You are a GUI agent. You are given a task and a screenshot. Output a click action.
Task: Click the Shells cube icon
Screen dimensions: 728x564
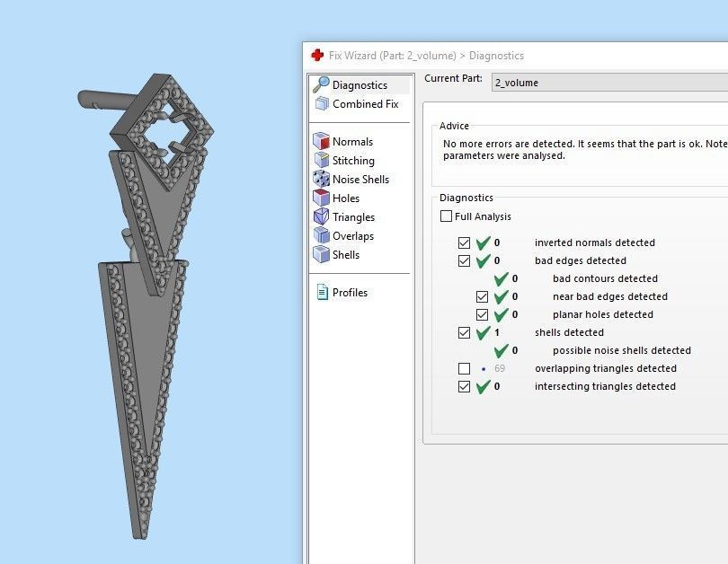[x=321, y=255]
